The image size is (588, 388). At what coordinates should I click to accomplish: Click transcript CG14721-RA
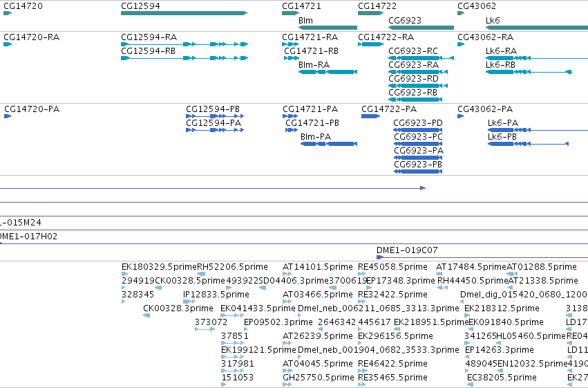pos(290,44)
